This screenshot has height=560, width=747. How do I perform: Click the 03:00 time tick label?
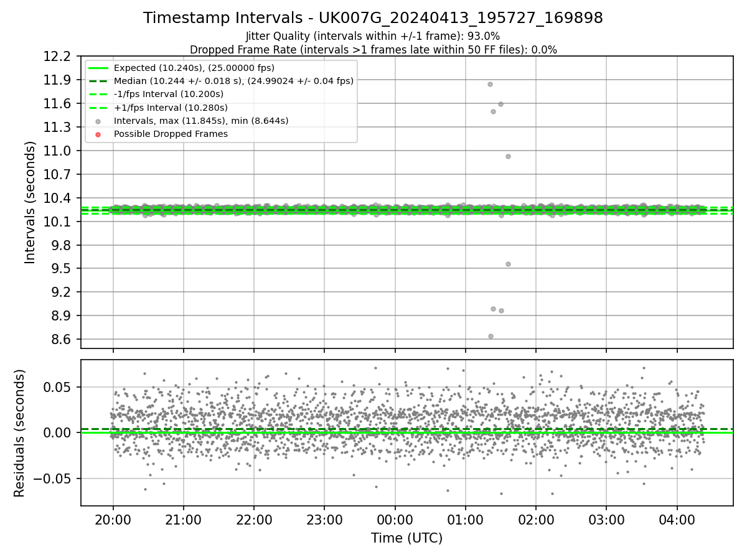click(x=606, y=519)
